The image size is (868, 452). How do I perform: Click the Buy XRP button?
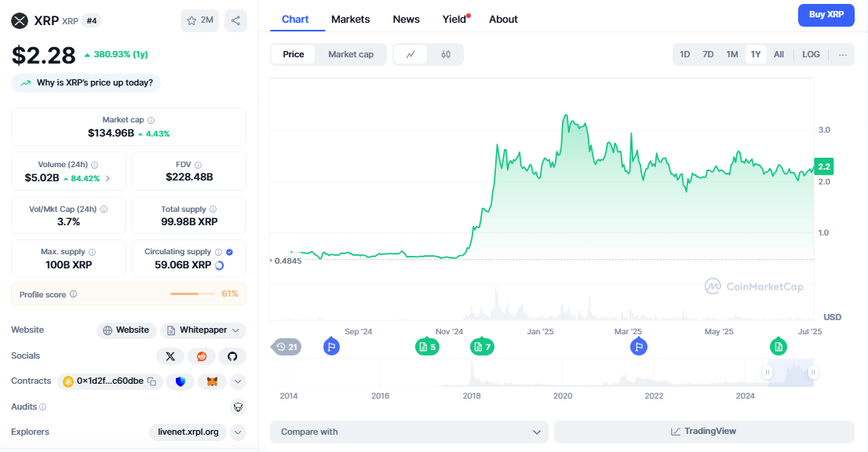(x=826, y=15)
